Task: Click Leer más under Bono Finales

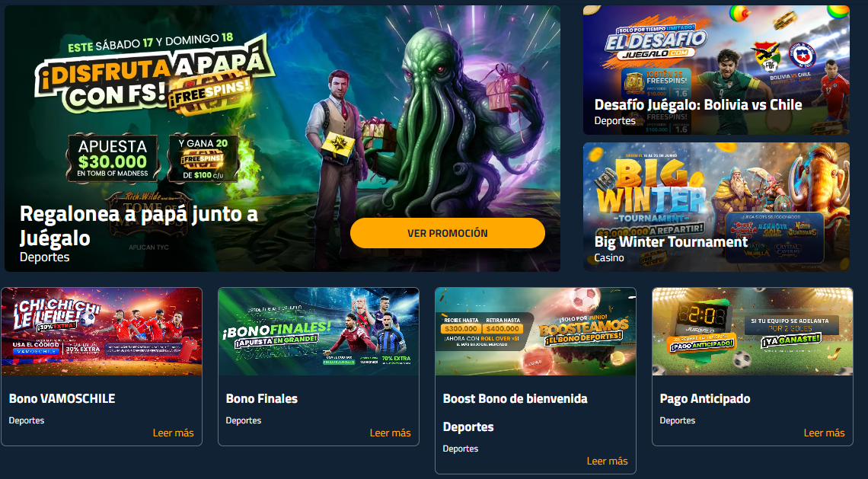Action: pyautogui.click(x=391, y=433)
